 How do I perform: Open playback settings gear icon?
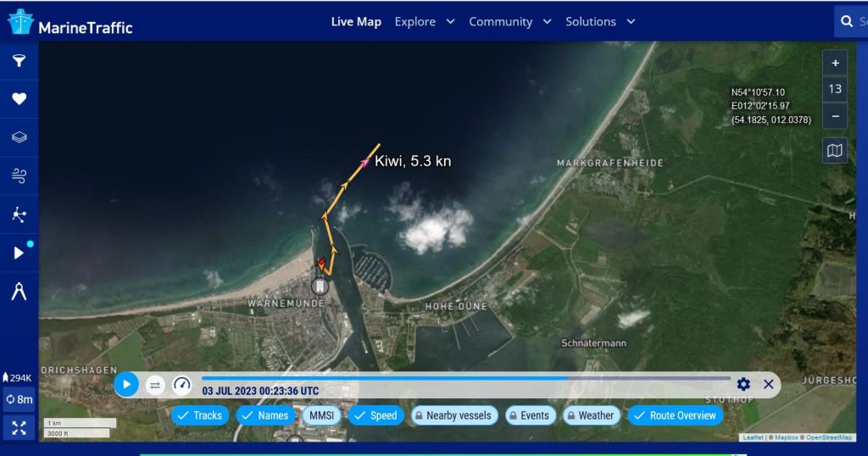pyautogui.click(x=743, y=384)
